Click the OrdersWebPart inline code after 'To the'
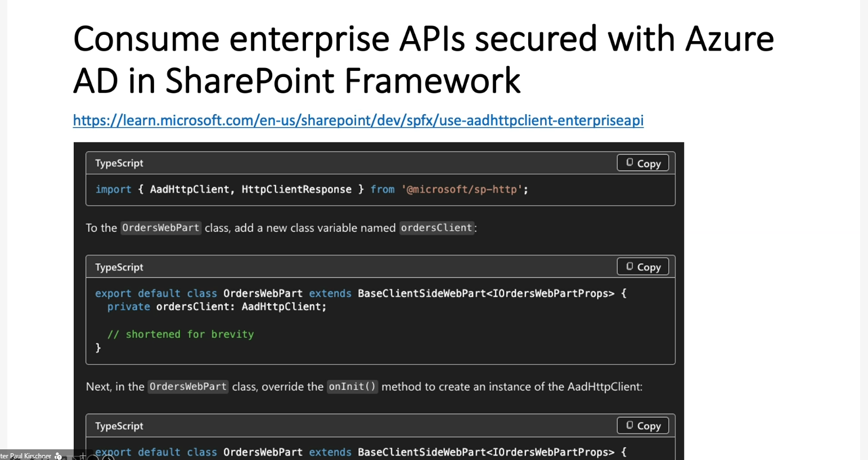The height and width of the screenshot is (460, 868). [161, 228]
